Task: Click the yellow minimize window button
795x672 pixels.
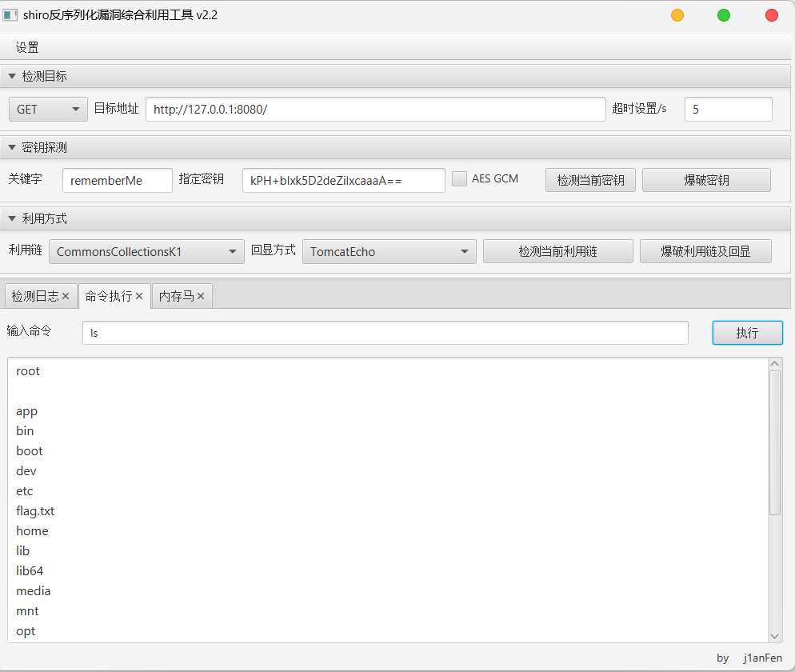Action: click(x=677, y=15)
